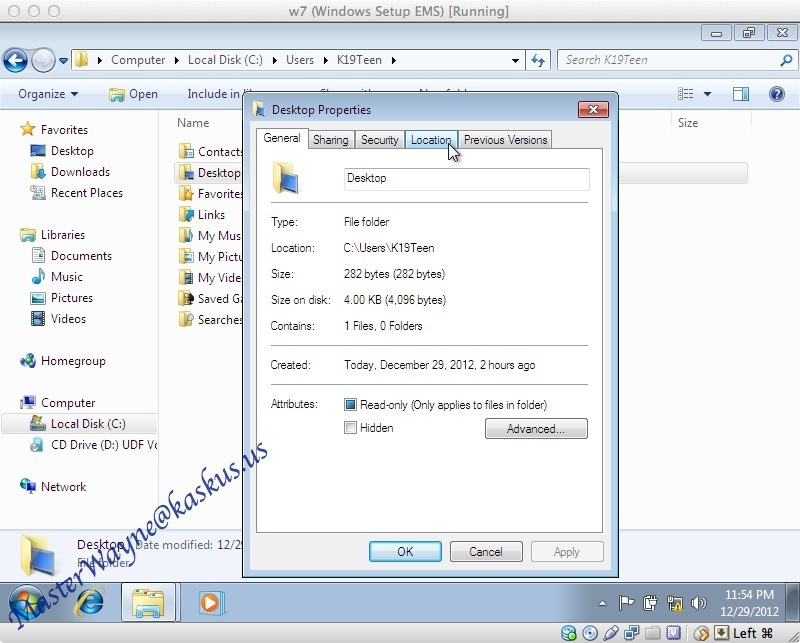Screen dimensions: 800x643
Task: Expand the Local Disk (C:) breadcrumb arrow
Action: (x=274, y=60)
